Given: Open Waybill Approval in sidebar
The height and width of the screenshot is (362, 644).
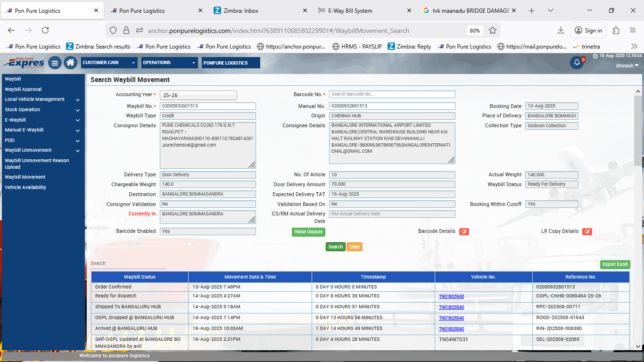Looking at the screenshot, I should pyautogui.click(x=23, y=89).
